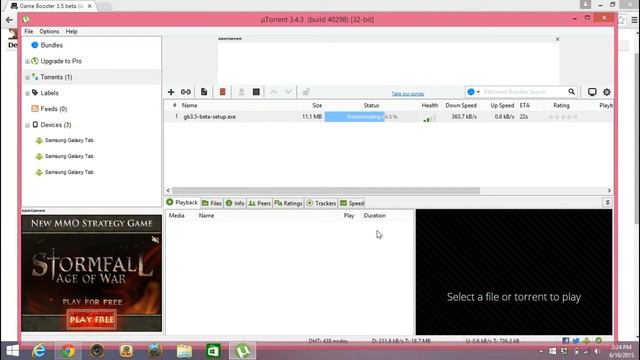Type in BitTorrent Bundles search field
640x360 pixels.
point(524,92)
